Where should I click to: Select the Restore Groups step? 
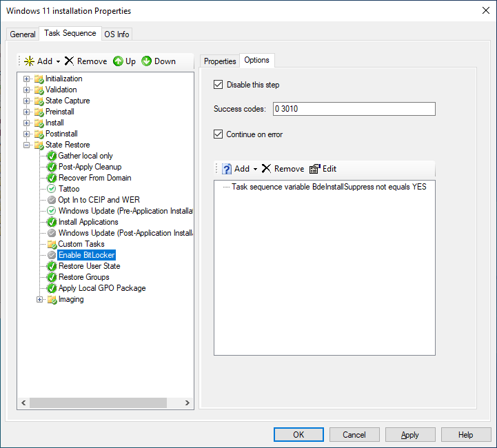(x=84, y=277)
